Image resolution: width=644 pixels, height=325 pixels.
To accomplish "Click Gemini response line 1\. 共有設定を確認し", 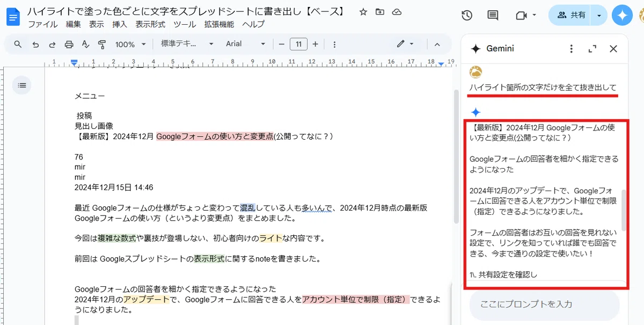I will [x=503, y=275].
